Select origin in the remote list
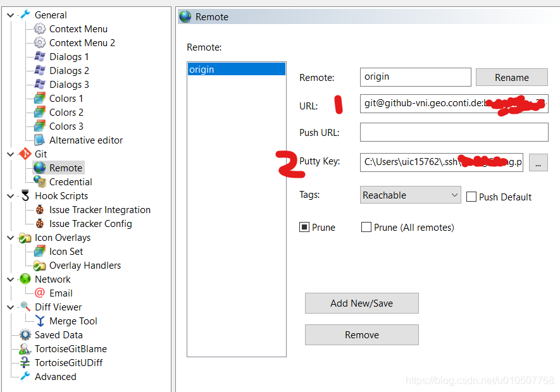Image resolution: width=560 pixels, height=392 pixels. point(237,70)
